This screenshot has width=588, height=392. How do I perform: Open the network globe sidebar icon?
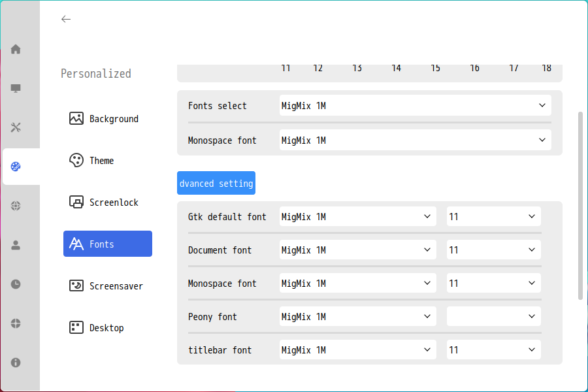(x=16, y=206)
